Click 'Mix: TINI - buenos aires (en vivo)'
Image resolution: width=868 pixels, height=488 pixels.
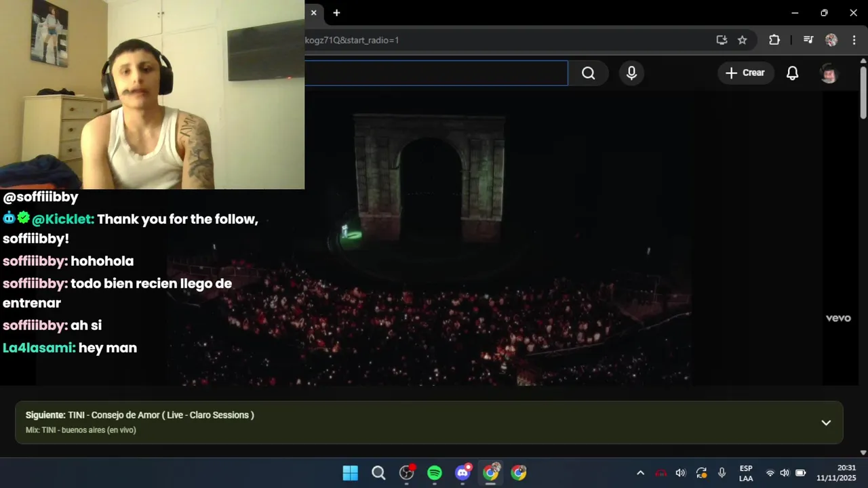click(81, 430)
